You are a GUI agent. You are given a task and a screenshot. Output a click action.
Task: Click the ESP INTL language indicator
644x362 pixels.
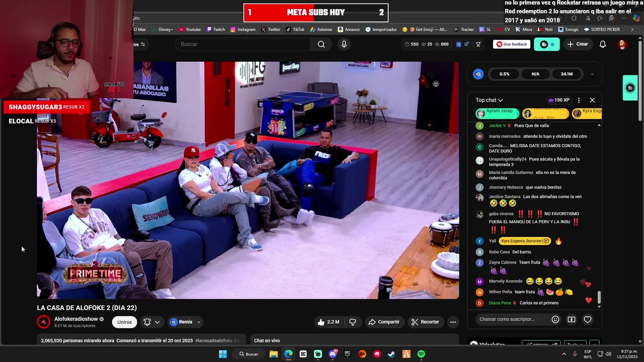(x=588, y=354)
